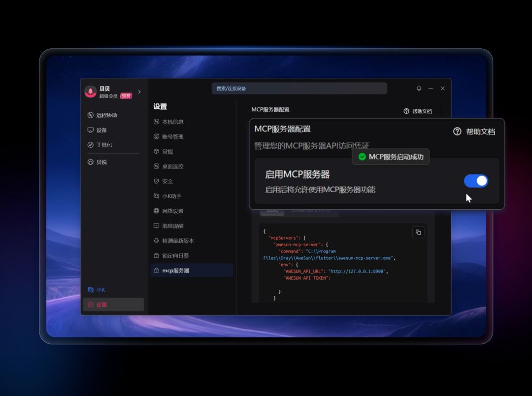Image resolution: width=532 pixels, height=396 pixels.
Task: Expand the account chevron next to 贝贝
Action: click(x=139, y=92)
